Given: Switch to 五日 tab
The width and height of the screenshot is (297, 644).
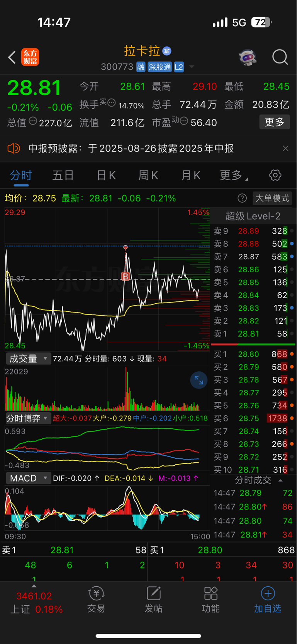Looking at the screenshot, I should [63, 176].
